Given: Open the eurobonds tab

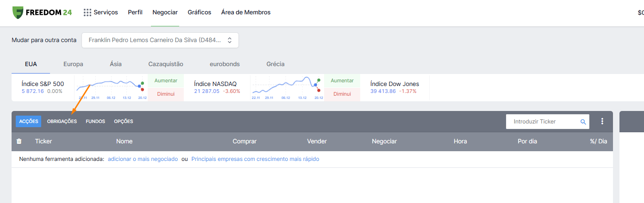Looking at the screenshot, I should 225,64.
